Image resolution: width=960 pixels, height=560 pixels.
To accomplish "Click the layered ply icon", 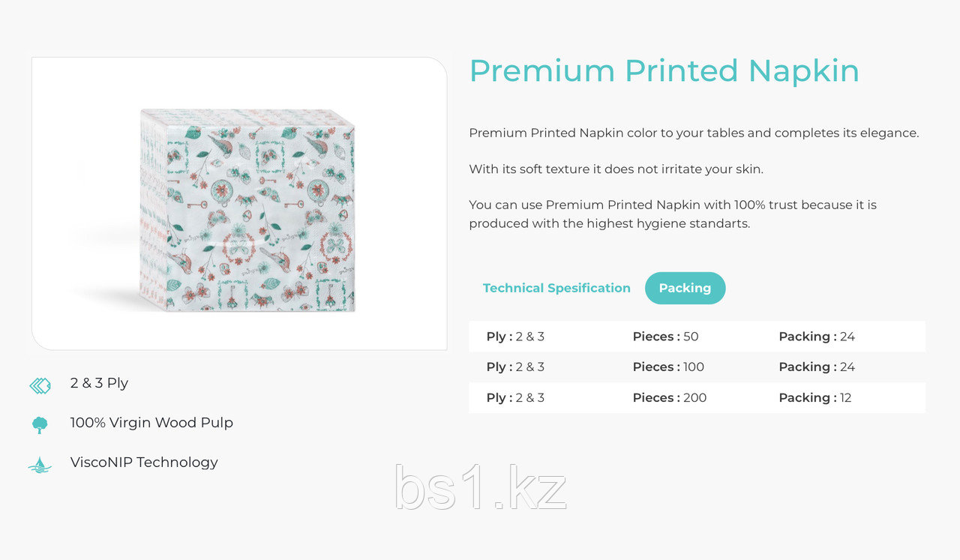I will (x=40, y=385).
